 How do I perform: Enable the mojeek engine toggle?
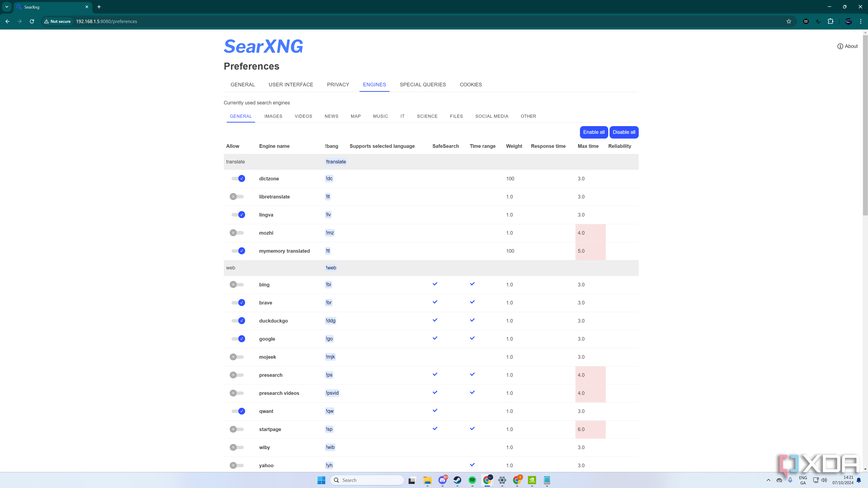pos(237,357)
